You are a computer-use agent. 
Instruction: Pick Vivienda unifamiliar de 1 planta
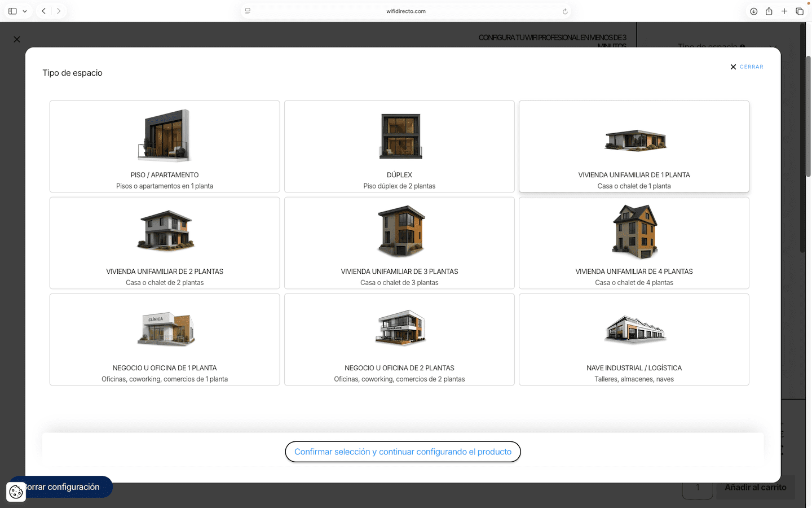tap(634, 146)
